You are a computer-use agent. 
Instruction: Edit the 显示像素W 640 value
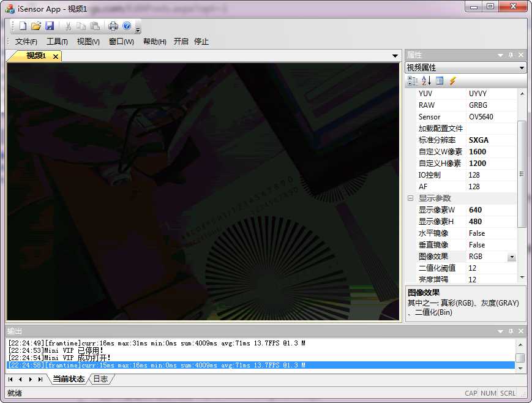click(x=492, y=210)
